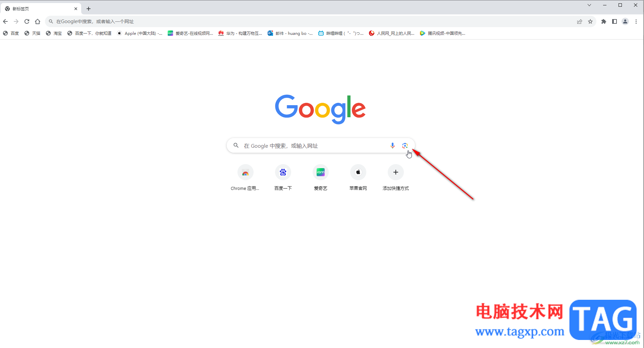Image resolution: width=644 pixels, height=348 pixels.
Task: Minimize the Chrome window
Action: click(605, 5)
